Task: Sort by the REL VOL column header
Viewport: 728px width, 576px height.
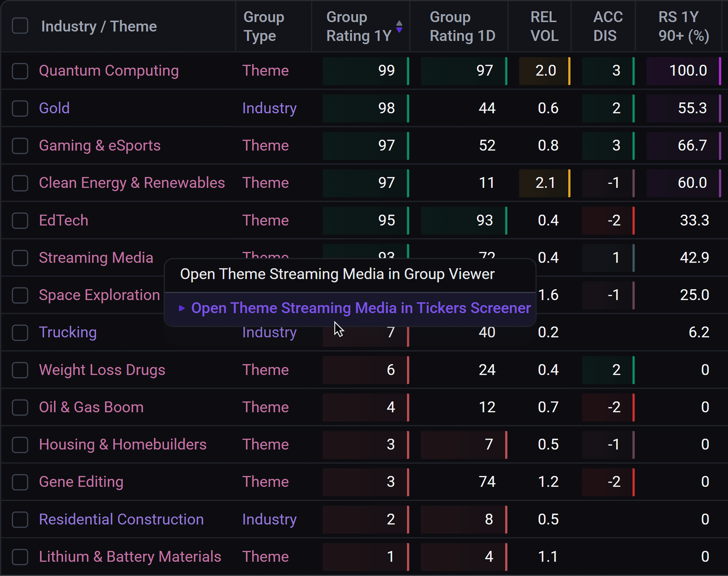Action: 544,26
